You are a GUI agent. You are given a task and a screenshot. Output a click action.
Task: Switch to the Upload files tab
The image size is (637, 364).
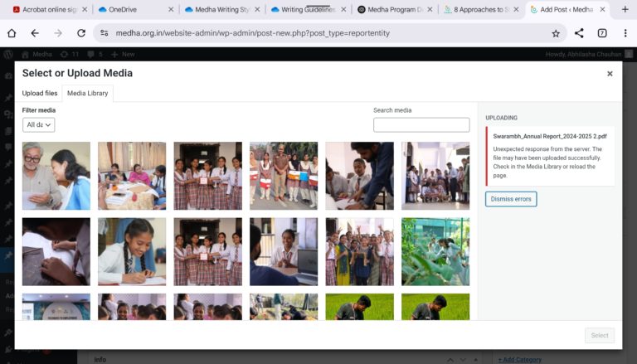tap(40, 94)
